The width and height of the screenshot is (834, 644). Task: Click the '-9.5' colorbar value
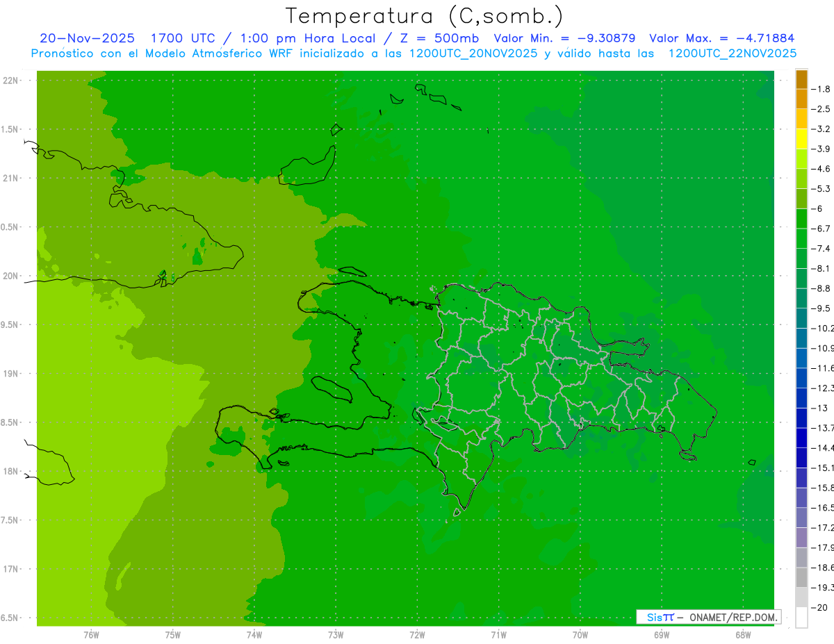tap(822, 308)
